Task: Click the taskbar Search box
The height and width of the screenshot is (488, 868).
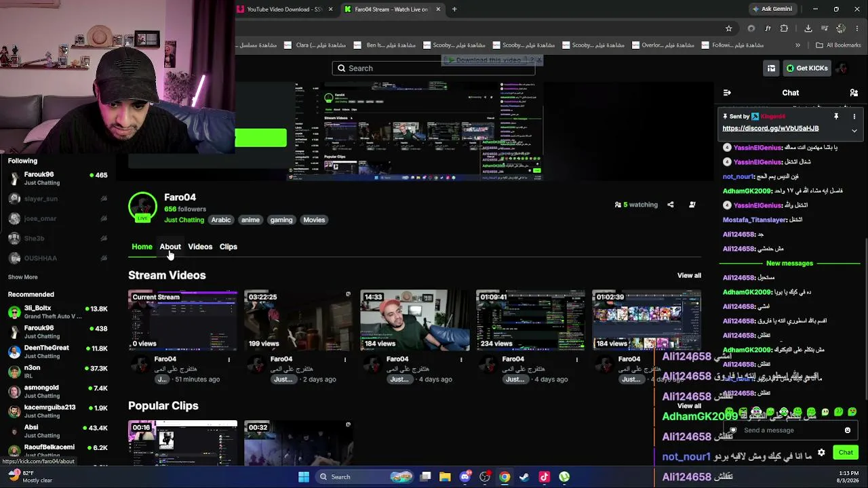Action: pos(366,477)
